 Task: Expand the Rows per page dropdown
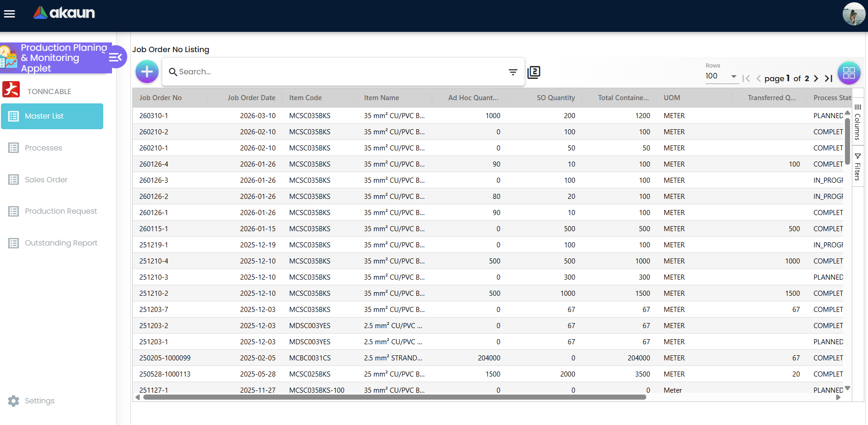[x=721, y=76]
